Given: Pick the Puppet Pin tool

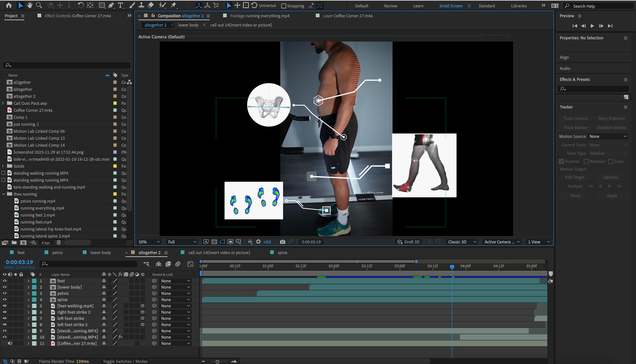Looking at the screenshot, I should click(x=173, y=5).
